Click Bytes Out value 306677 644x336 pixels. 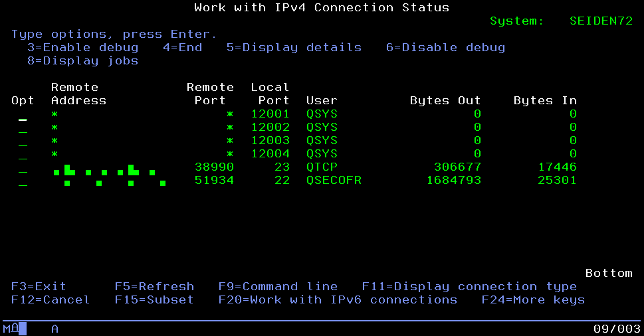pos(457,167)
